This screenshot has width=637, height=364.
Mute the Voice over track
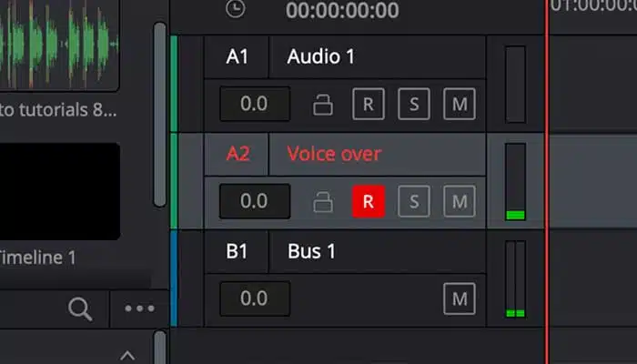point(460,201)
